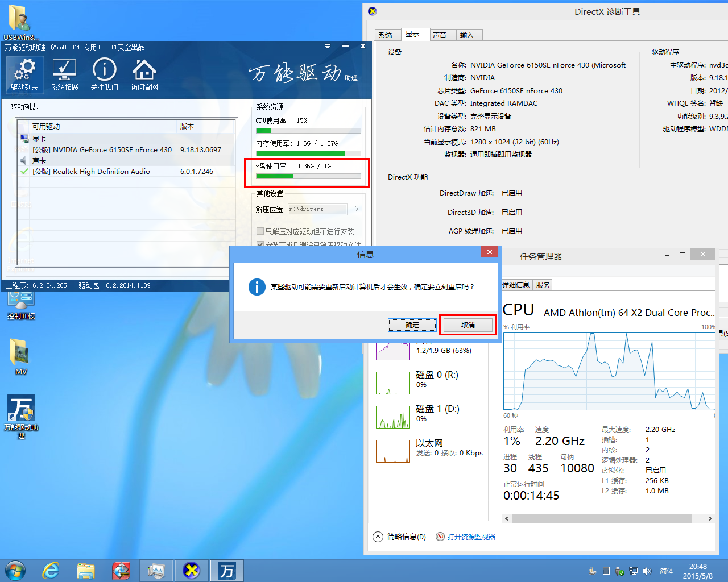Click the 版本 column header

point(206,126)
